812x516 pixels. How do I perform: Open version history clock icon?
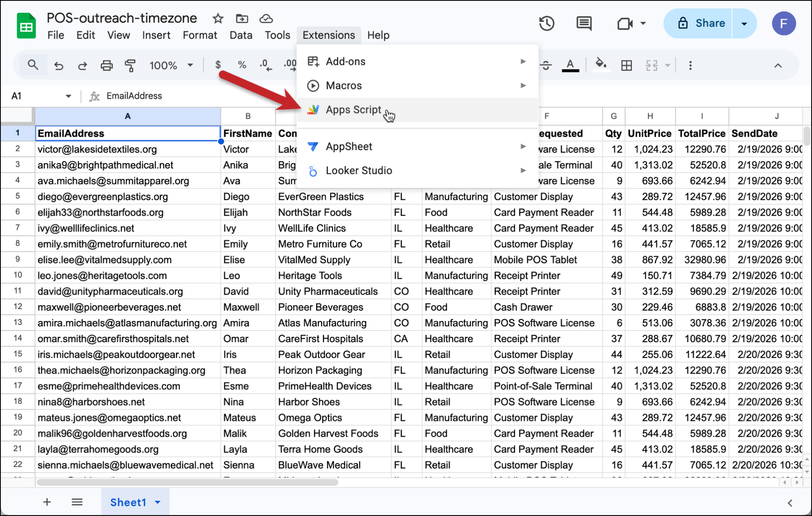pyautogui.click(x=546, y=23)
